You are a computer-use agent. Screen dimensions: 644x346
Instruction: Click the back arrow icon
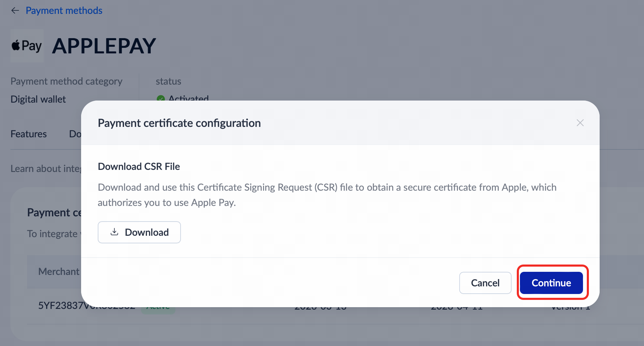point(15,11)
